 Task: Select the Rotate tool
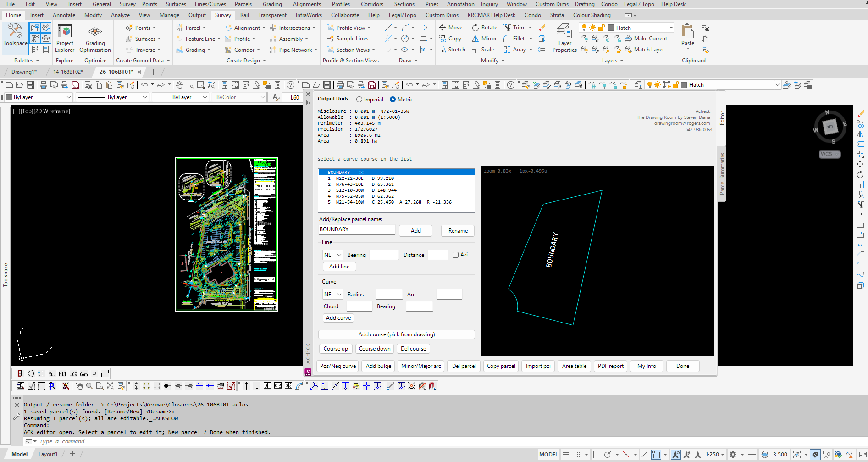(x=484, y=28)
